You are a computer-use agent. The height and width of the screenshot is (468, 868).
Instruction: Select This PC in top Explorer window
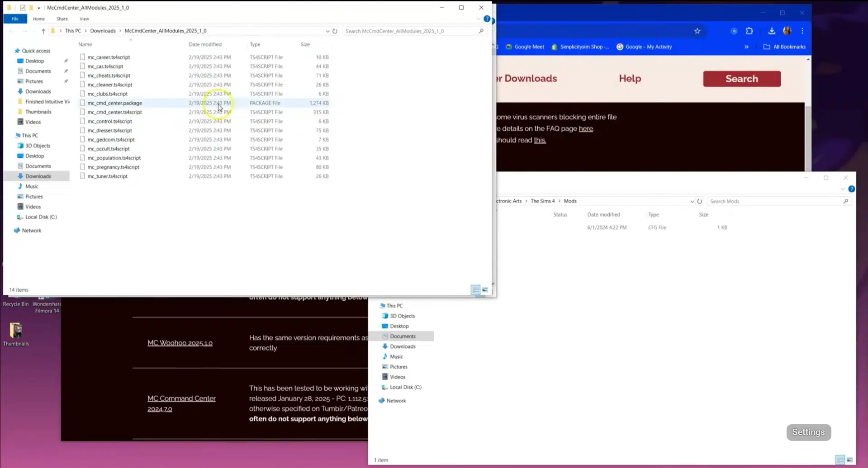click(30, 135)
